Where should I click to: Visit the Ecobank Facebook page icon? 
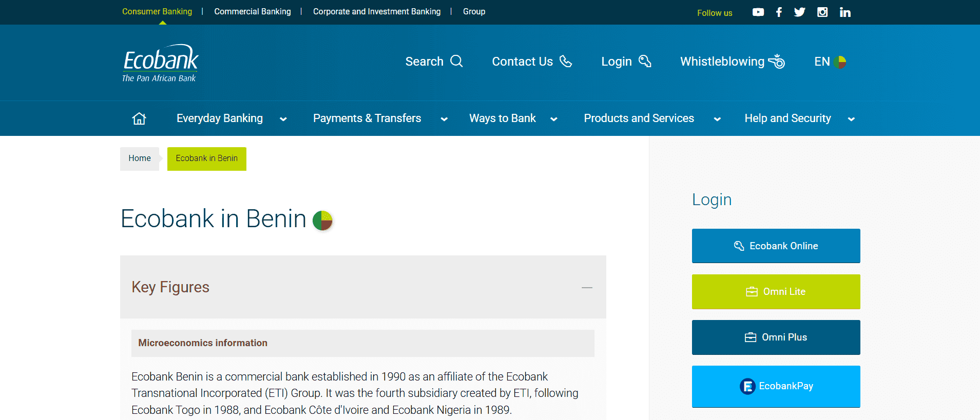click(x=779, y=12)
